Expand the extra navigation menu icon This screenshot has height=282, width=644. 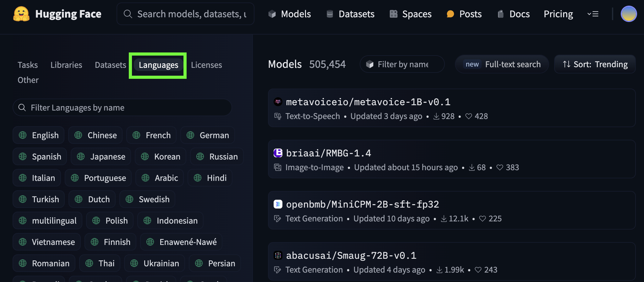[x=593, y=14]
